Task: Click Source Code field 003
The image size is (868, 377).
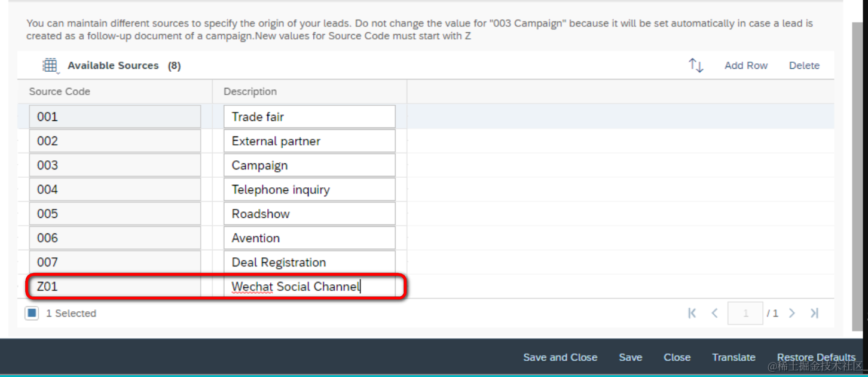Action: point(115,165)
